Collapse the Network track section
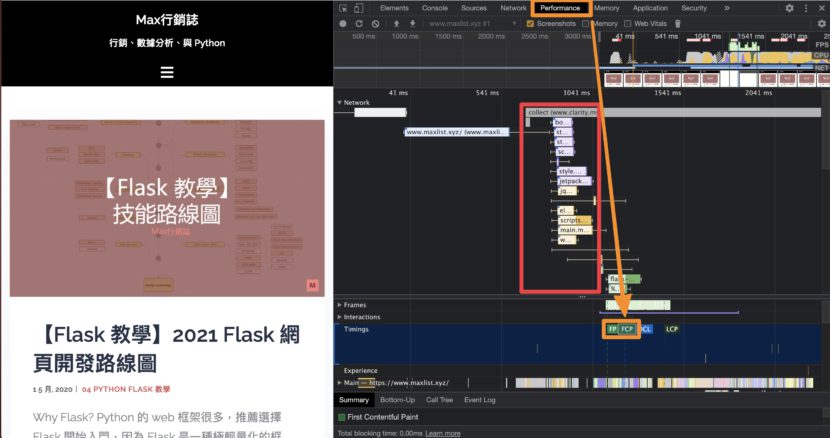The height and width of the screenshot is (438, 830). (x=339, y=102)
